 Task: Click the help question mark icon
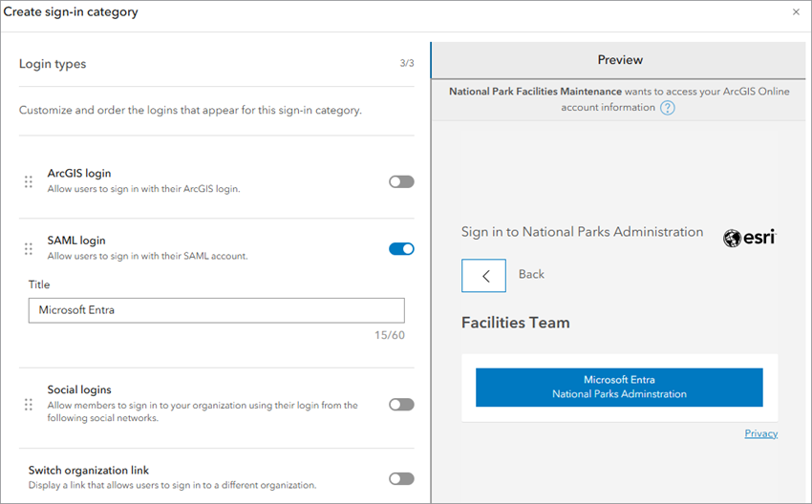coord(668,108)
